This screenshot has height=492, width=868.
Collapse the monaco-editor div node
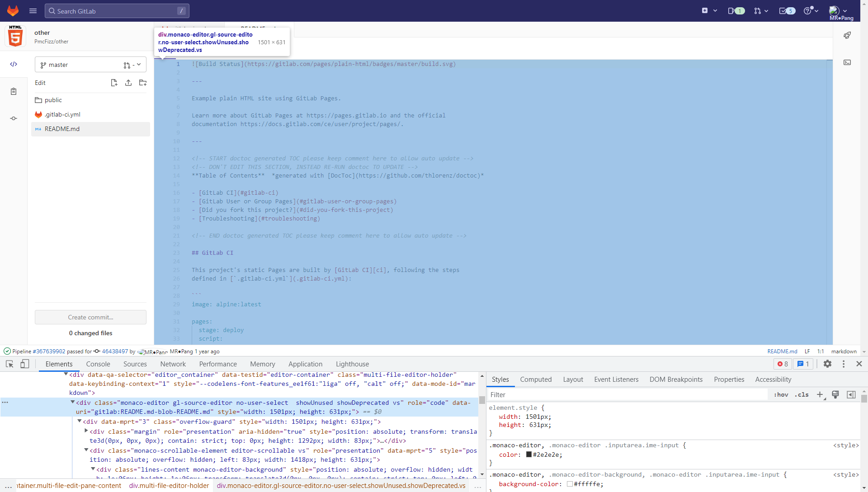click(72, 402)
